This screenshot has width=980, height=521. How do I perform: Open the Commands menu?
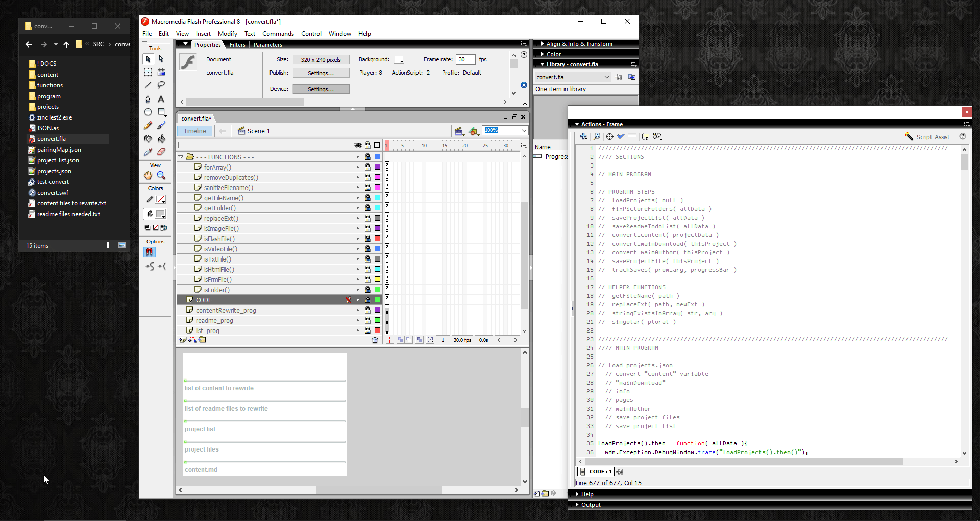(x=278, y=34)
